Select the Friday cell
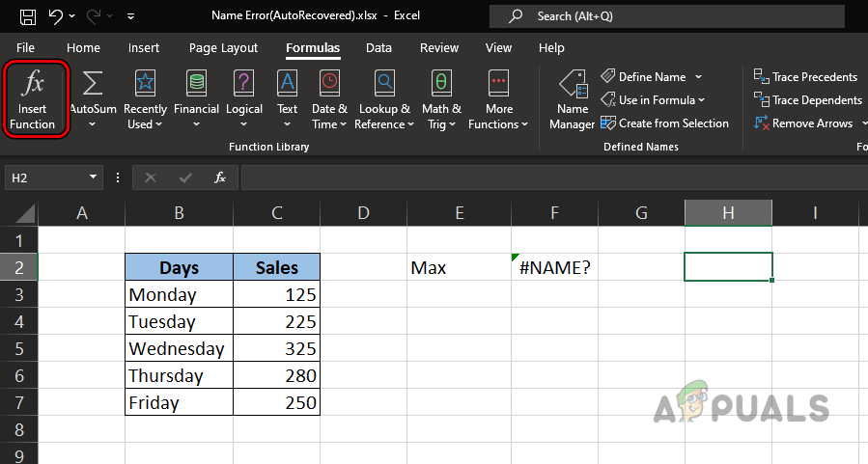Screen dimensions: 868x464 point(180,402)
